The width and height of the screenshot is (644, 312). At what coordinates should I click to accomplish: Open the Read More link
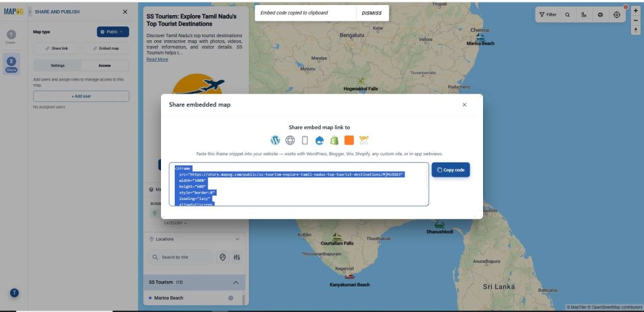coord(157,60)
